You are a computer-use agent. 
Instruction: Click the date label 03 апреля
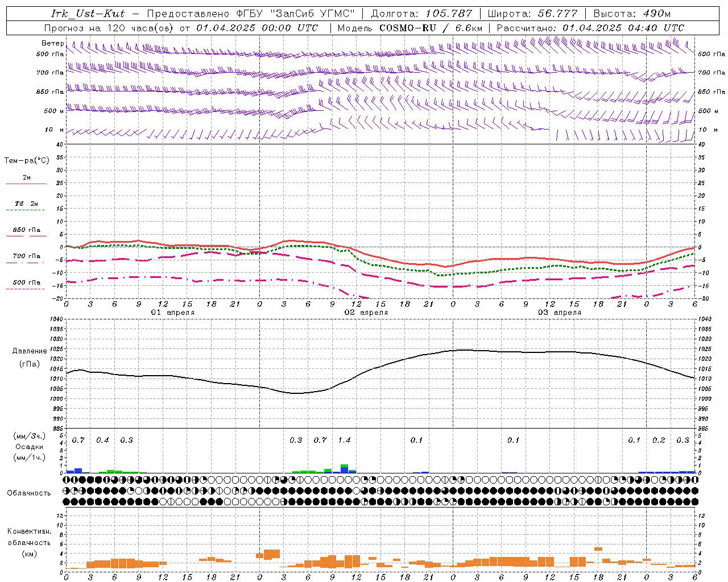(560, 312)
